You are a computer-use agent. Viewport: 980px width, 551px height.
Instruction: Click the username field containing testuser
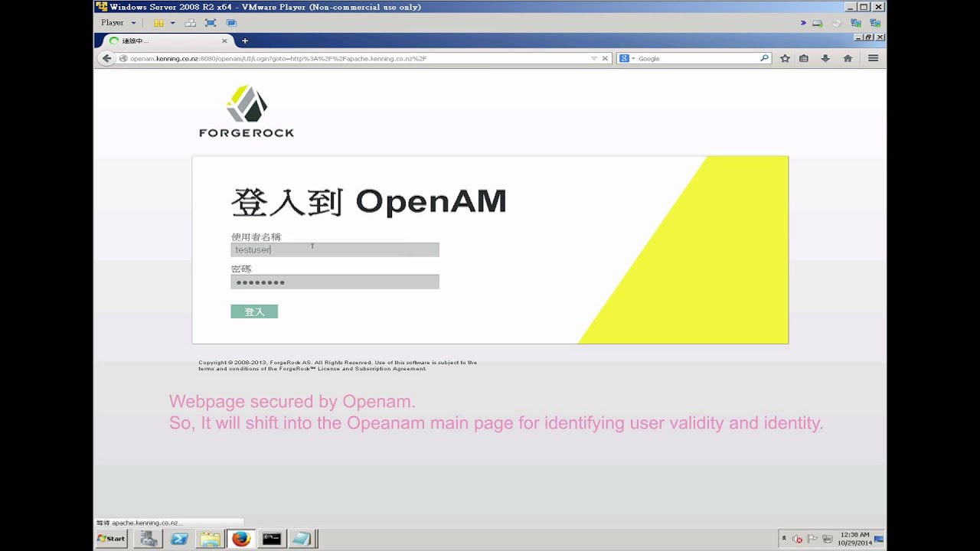[x=335, y=249]
